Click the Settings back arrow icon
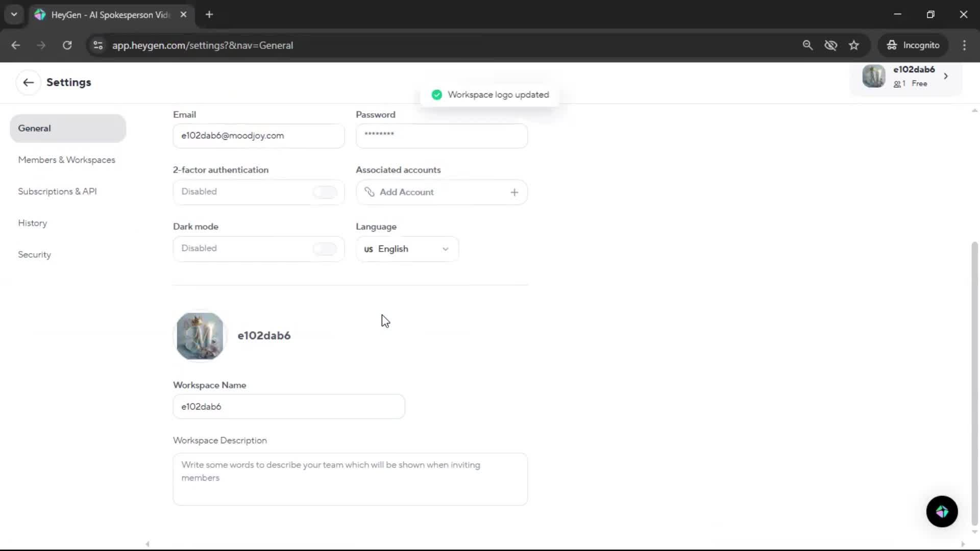 (x=28, y=82)
